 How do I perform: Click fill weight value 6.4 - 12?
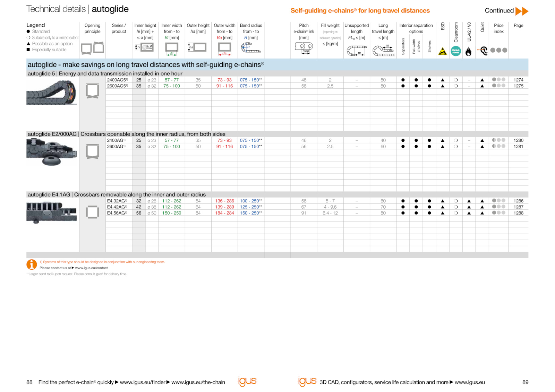[330, 213]
